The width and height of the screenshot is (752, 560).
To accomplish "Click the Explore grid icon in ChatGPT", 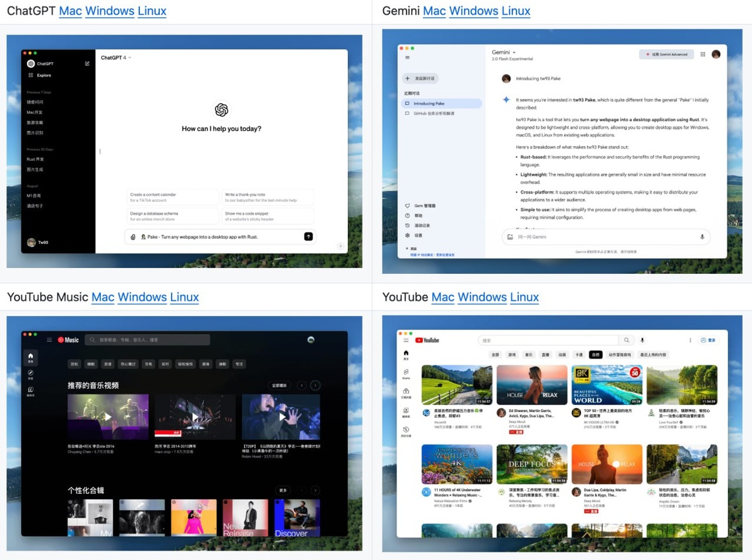I will click(31, 75).
